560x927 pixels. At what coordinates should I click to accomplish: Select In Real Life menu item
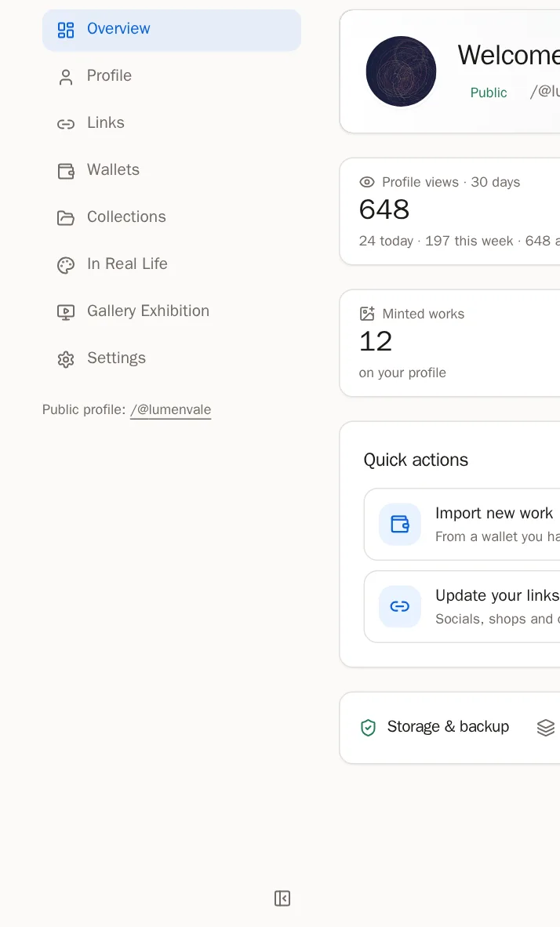[x=172, y=264]
